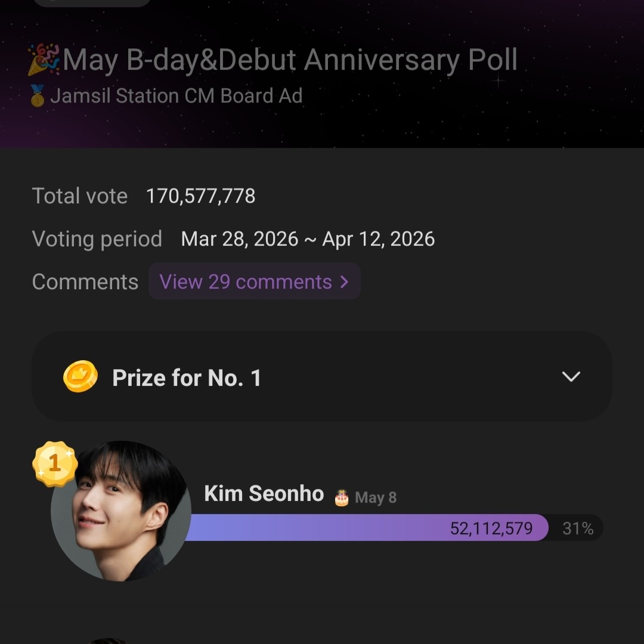Image resolution: width=644 pixels, height=644 pixels.
Task: Click the right arrow in View comments
Action: (344, 281)
